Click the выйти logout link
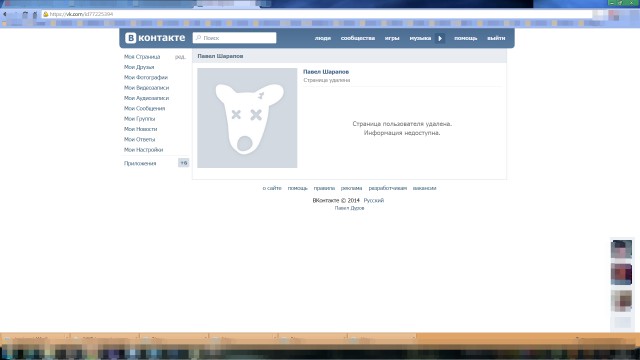Image resolution: width=640 pixels, height=360 pixels. [x=496, y=38]
